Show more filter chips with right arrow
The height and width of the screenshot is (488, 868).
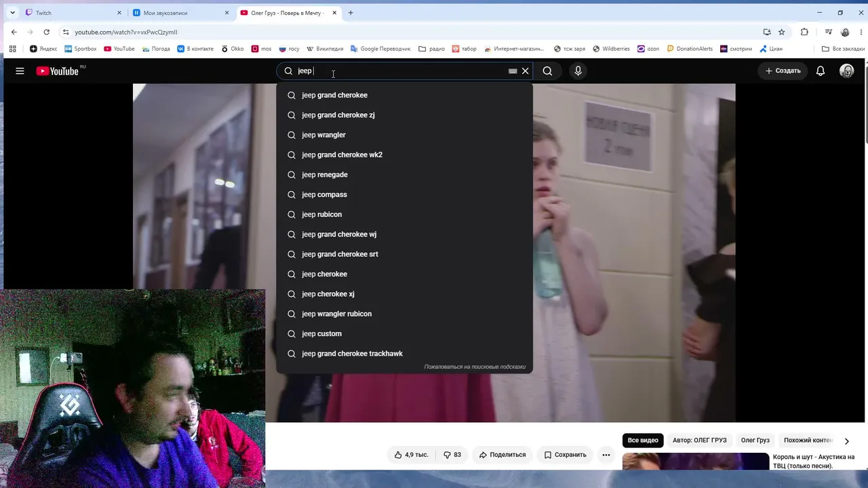846,441
